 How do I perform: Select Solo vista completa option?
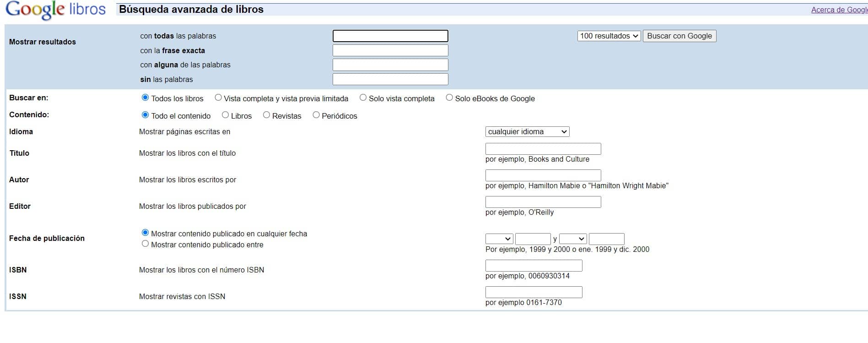363,98
